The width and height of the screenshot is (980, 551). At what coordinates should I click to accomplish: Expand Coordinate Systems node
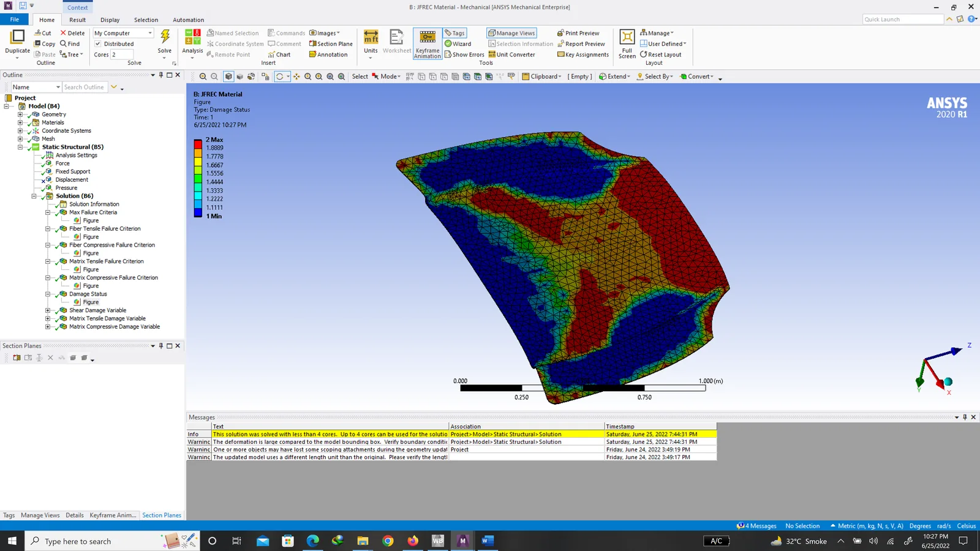coord(20,130)
